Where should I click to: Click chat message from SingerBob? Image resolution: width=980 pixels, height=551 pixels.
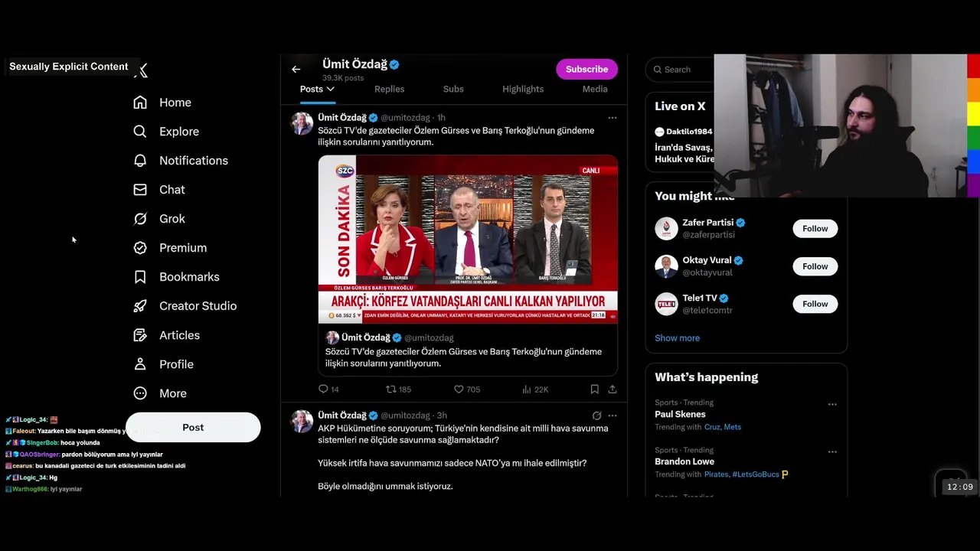click(54, 443)
